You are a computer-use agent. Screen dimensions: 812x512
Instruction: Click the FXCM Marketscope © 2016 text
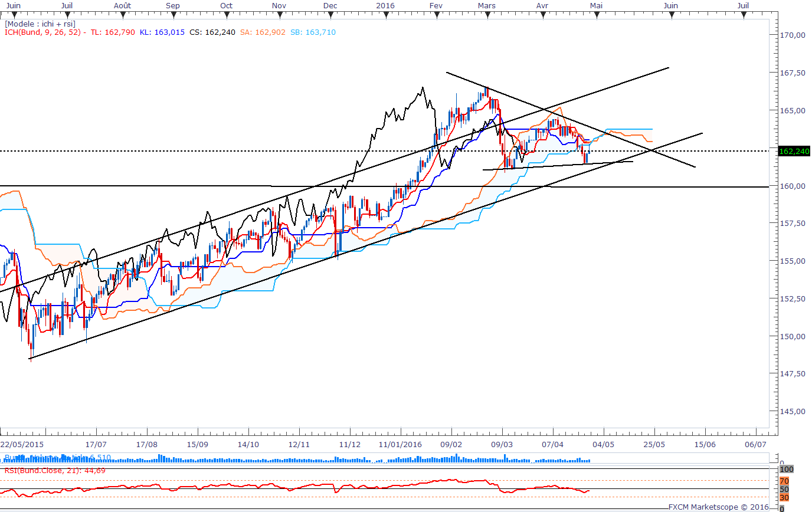tap(718, 507)
